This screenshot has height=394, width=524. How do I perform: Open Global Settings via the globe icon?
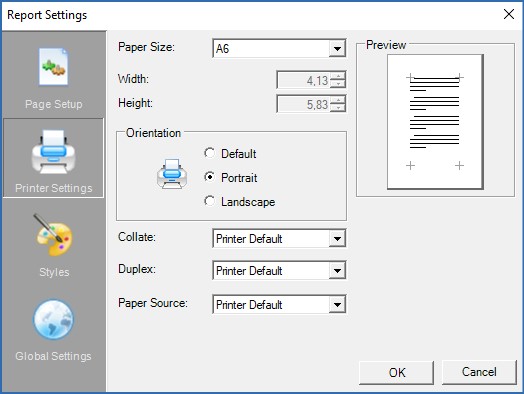(x=53, y=319)
